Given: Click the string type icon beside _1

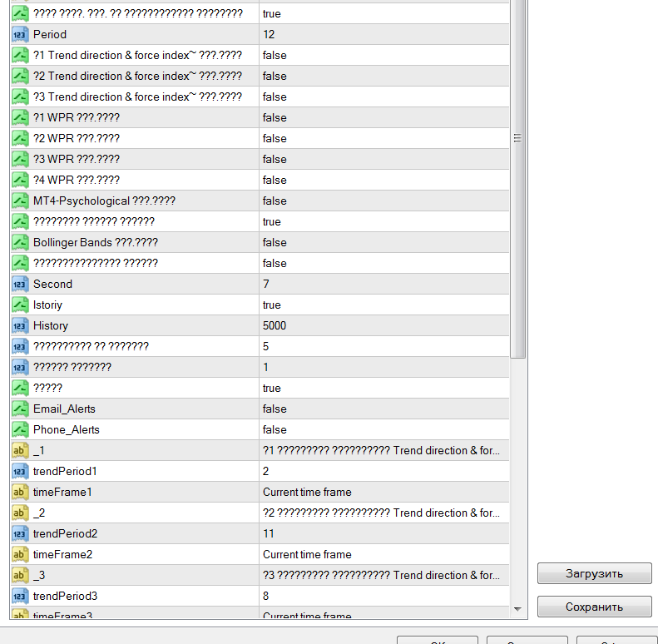Looking at the screenshot, I should pyautogui.click(x=20, y=450).
